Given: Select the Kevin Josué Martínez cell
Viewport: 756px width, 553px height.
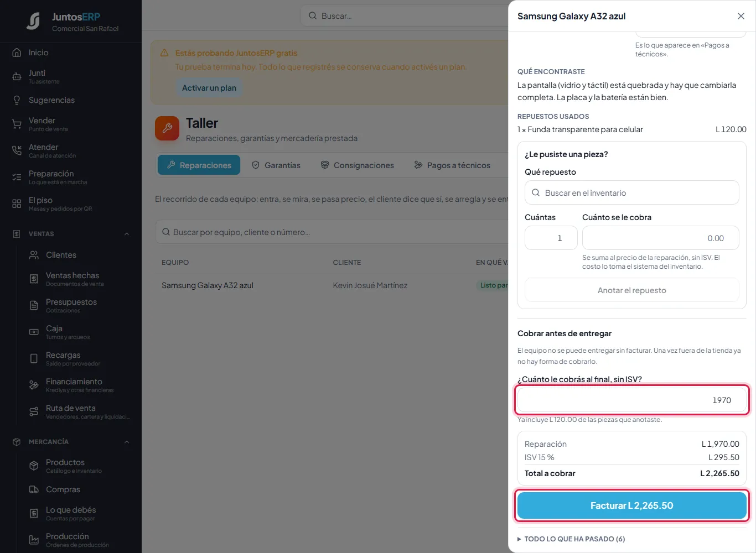Looking at the screenshot, I should click(370, 285).
